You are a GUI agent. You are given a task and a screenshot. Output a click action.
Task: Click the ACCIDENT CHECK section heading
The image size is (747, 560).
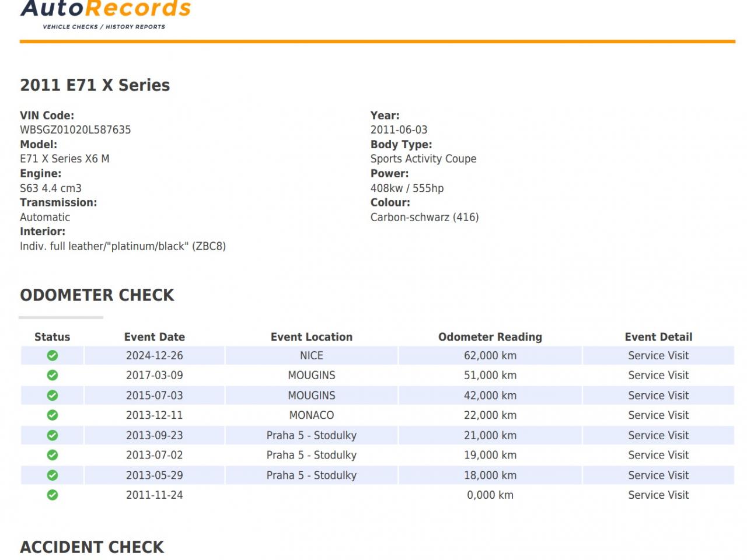pos(92,547)
